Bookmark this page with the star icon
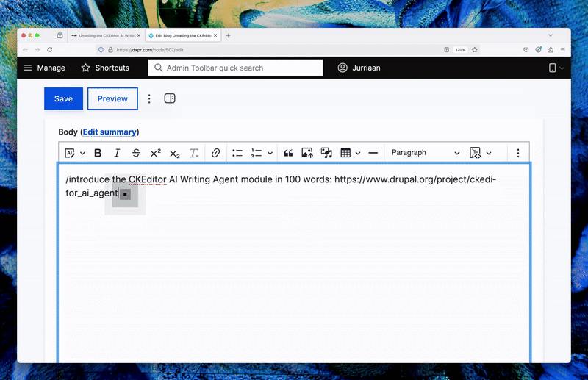 [475, 50]
